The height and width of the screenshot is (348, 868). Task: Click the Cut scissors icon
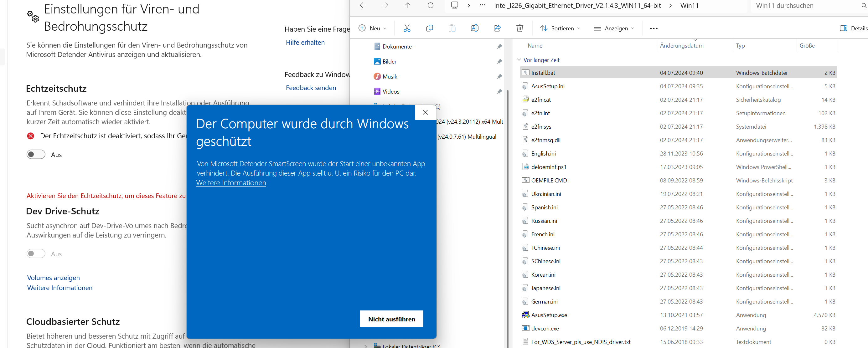click(x=407, y=28)
